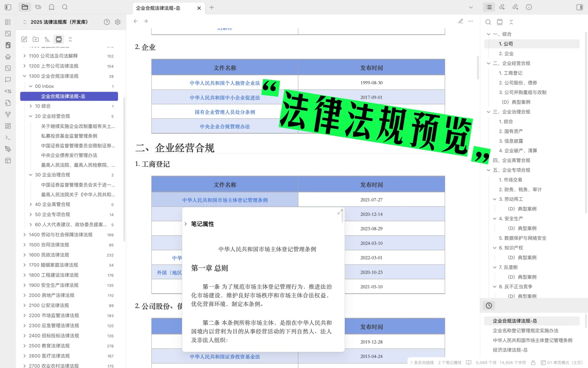The image size is (588, 368).
Task: Select the 00 inbox folder in file explorer
Action: [x=44, y=86]
